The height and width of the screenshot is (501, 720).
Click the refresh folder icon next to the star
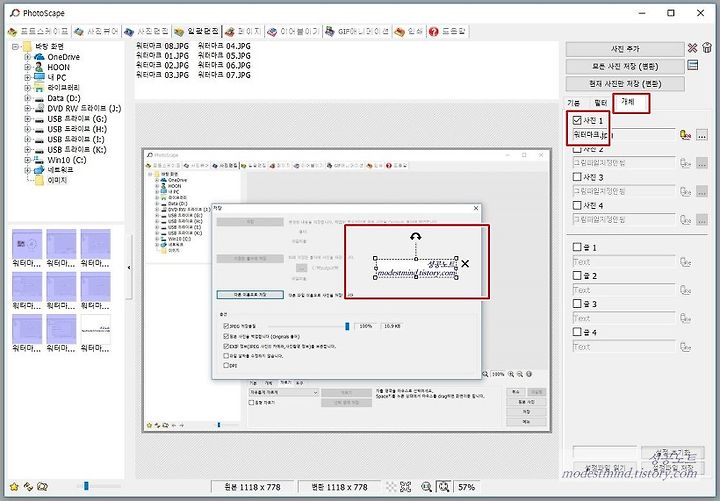pos(28,486)
